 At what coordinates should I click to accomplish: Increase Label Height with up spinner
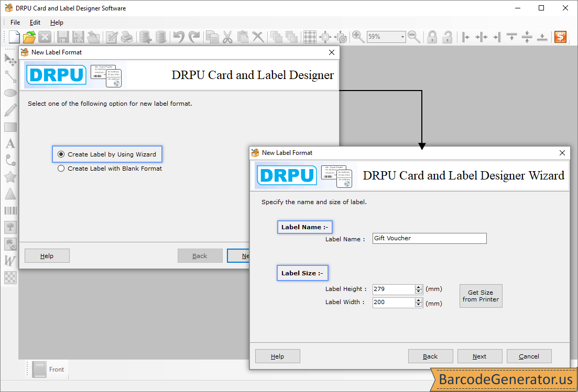click(x=418, y=287)
